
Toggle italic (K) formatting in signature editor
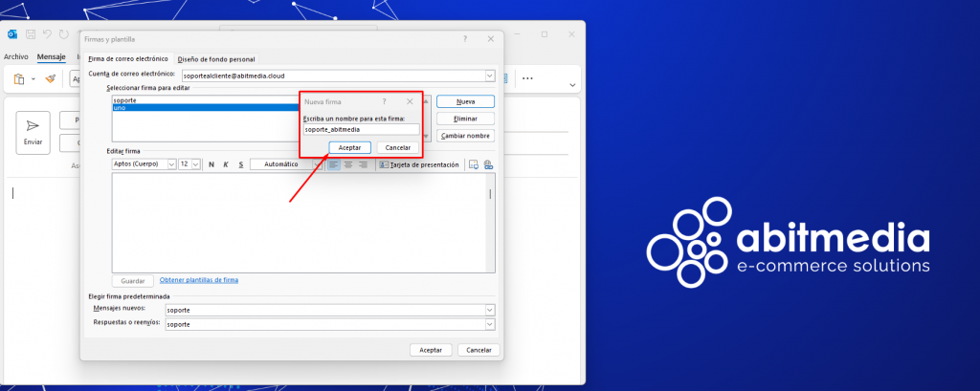[227, 164]
